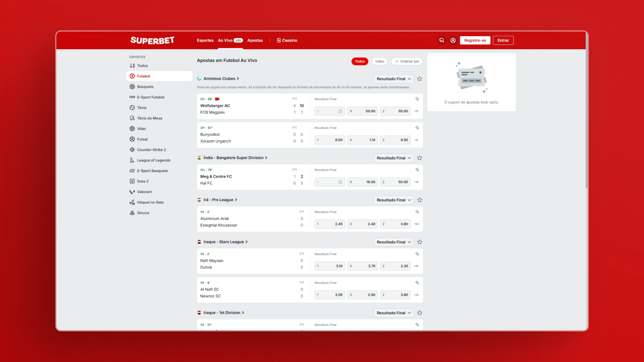Open the Hóquei no Gelo icon
This screenshot has height=362, width=644.
132,202
